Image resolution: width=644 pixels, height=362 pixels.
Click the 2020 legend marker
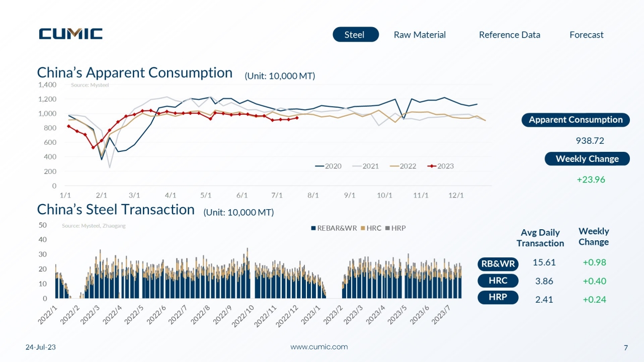pos(319,166)
